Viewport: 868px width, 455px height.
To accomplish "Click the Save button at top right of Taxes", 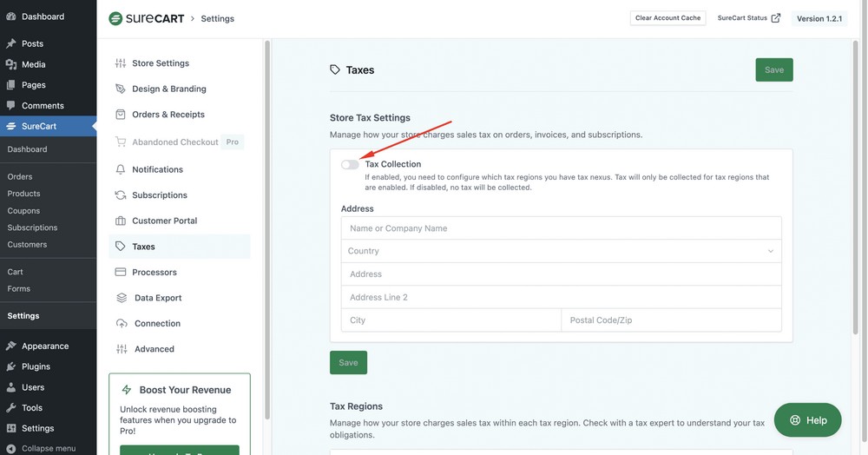I will click(x=774, y=69).
